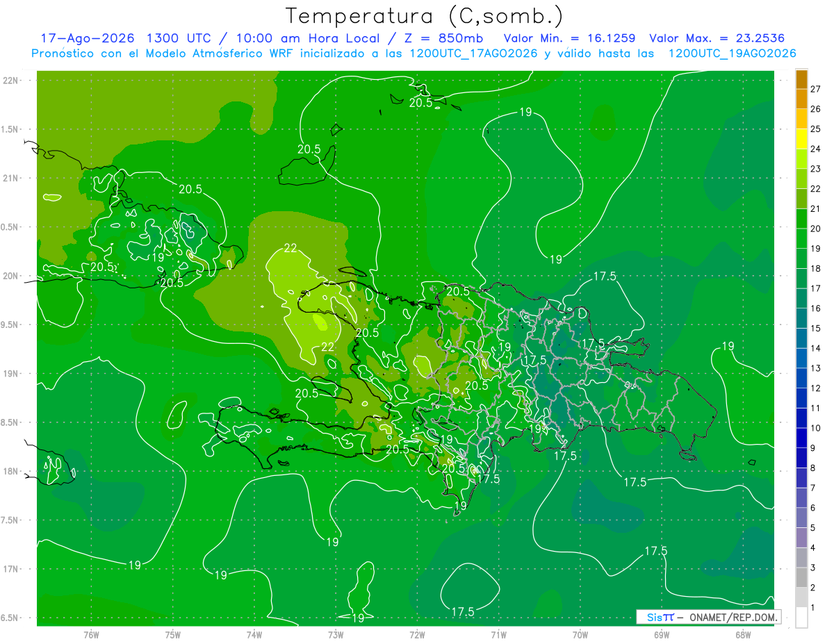Click longitude axis label "76W"
Image resolution: width=834 pixels, height=644 pixels.
(91, 634)
